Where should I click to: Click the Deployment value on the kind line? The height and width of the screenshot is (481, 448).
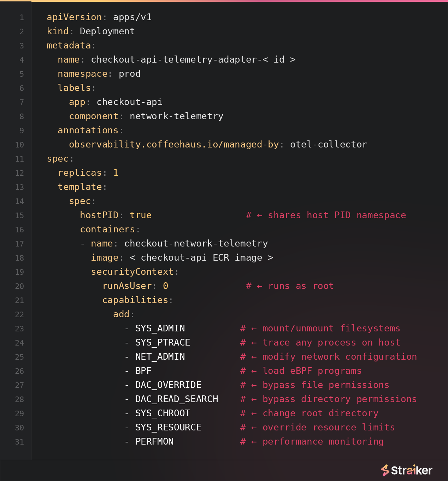pos(107,31)
